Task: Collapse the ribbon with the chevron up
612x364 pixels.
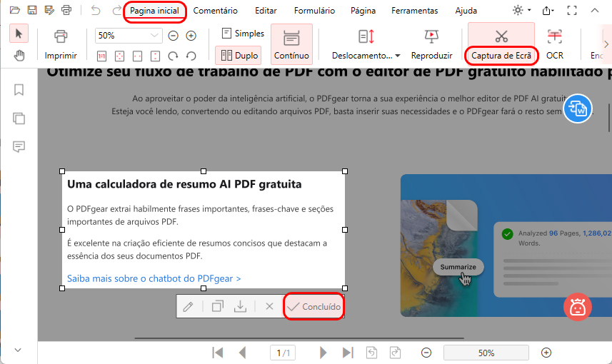Action: pos(594,11)
